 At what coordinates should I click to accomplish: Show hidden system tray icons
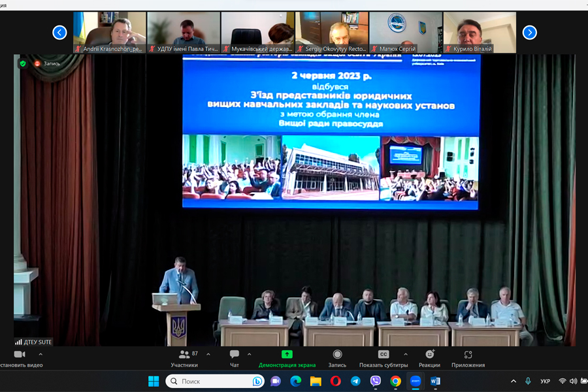coord(514,382)
